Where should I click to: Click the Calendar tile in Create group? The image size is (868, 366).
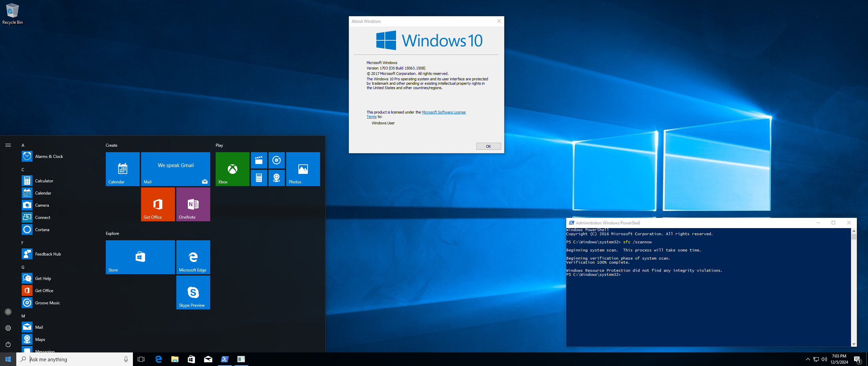click(x=123, y=169)
